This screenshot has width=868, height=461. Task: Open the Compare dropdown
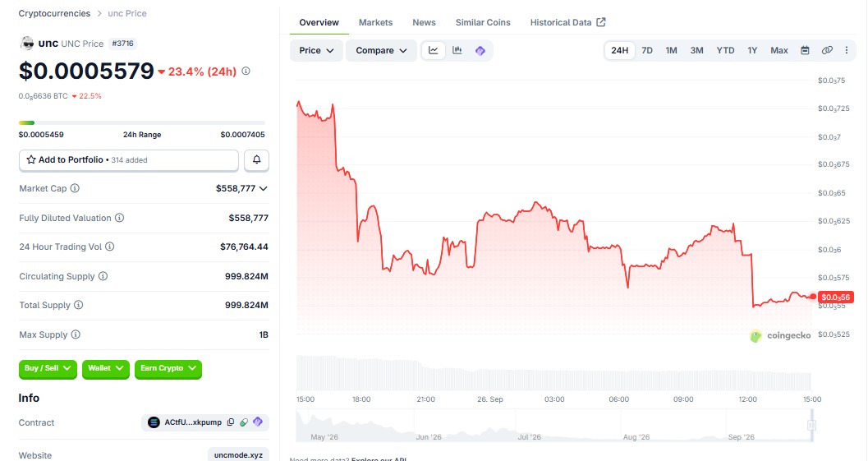381,50
